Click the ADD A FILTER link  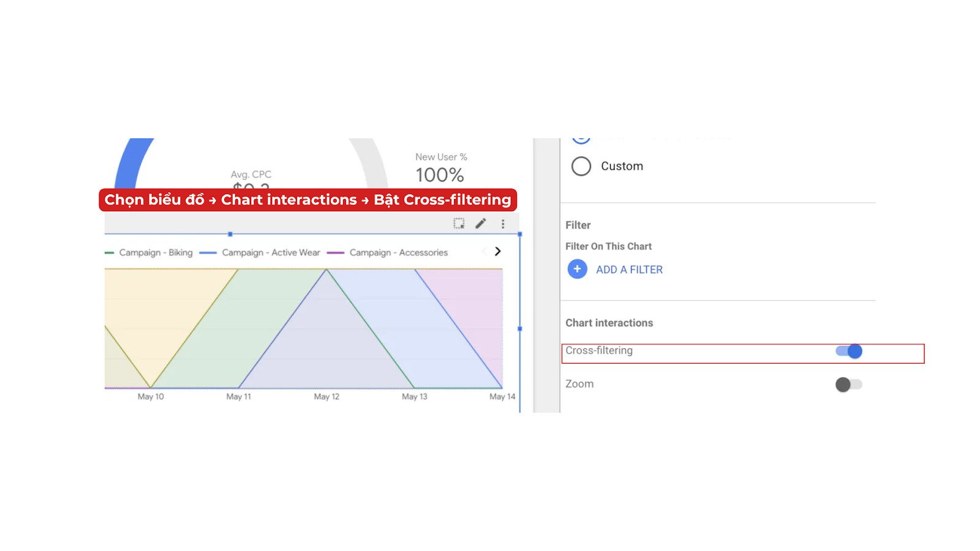coord(629,269)
